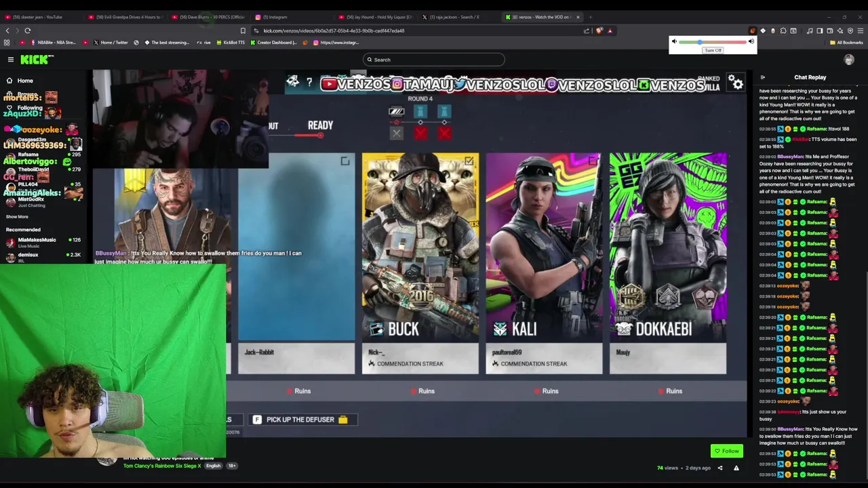868x488 pixels.
Task: Click the music note toolbar icon
Action: click(810, 30)
